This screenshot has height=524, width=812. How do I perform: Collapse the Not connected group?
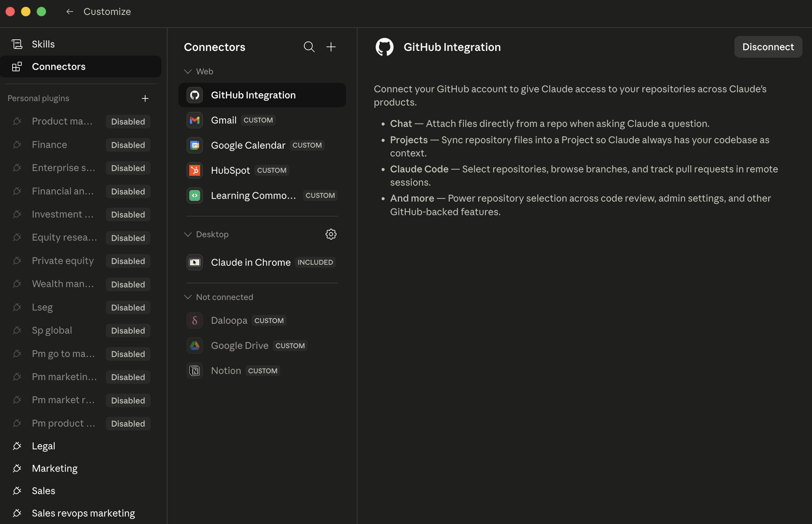coord(188,297)
